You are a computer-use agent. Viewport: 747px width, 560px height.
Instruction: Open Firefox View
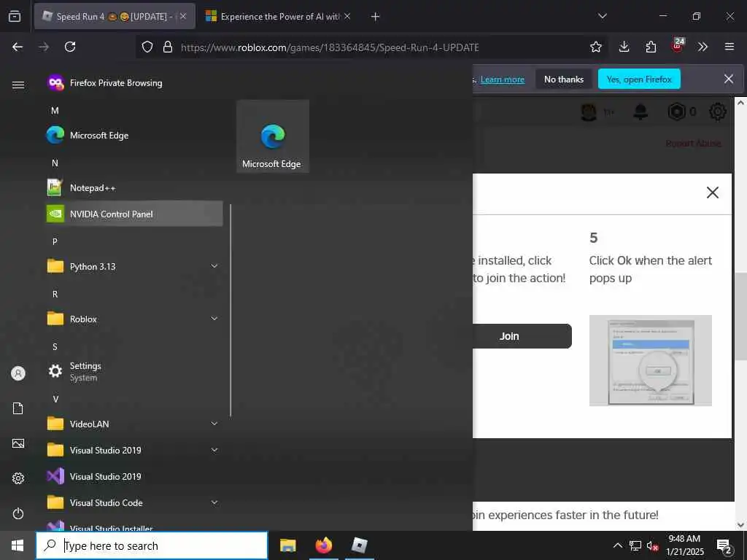click(x=15, y=16)
